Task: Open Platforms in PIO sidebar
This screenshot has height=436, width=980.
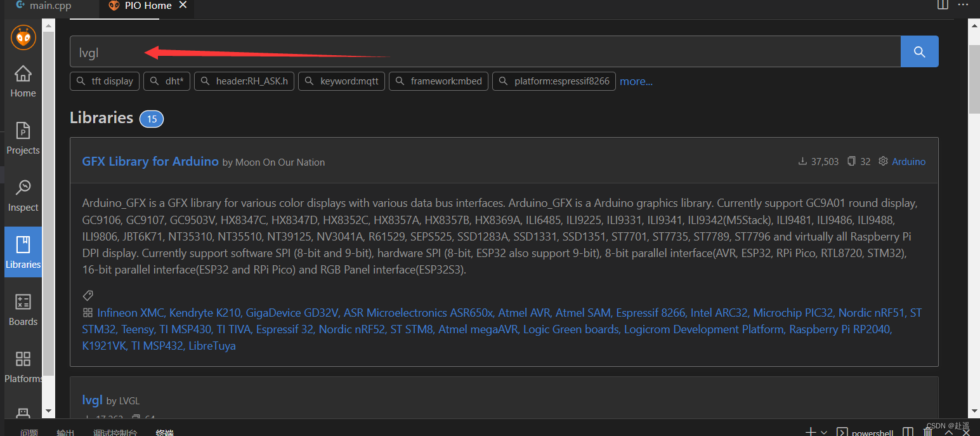Action: [23, 367]
